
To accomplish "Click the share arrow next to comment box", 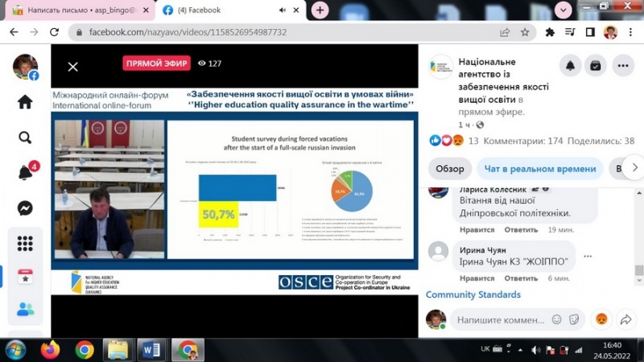I will (625, 319).
